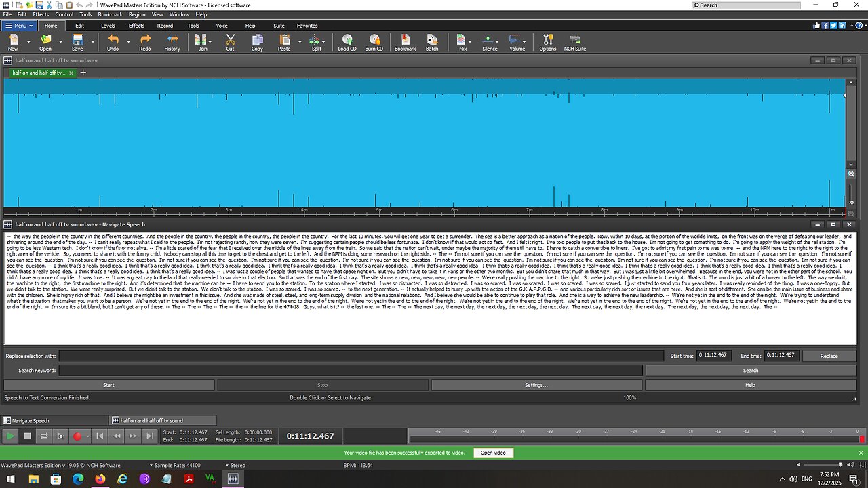Click the Search Keyword input field
The height and width of the screenshot is (488, 868).
[351, 371]
